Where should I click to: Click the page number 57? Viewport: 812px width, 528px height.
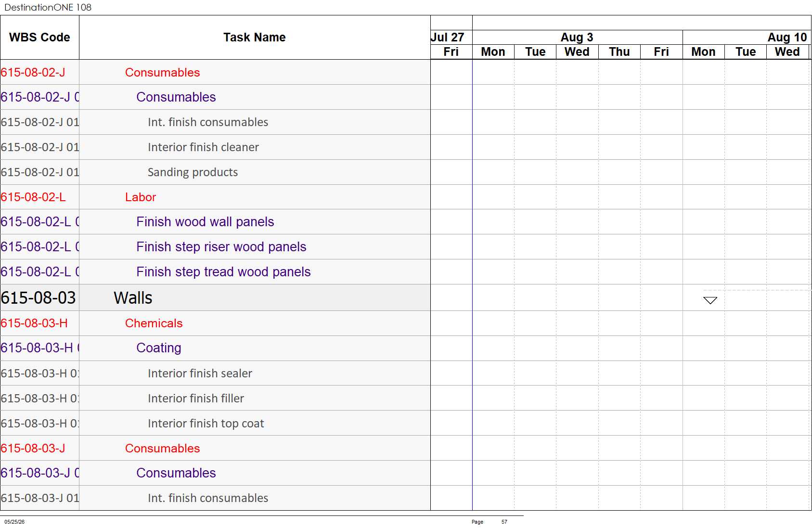pos(504,522)
